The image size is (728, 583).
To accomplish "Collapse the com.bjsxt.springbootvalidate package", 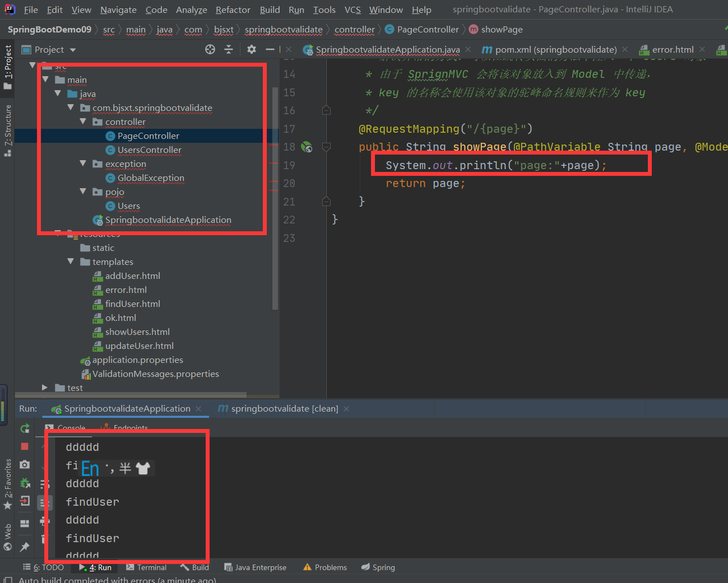I will [71, 108].
